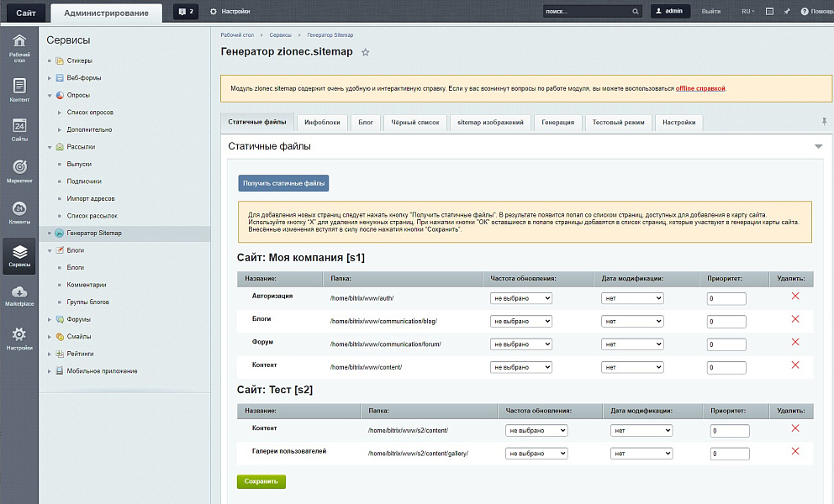Switch to the Инфоблоки tab
The width and height of the screenshot is (834, 504).
322,123
